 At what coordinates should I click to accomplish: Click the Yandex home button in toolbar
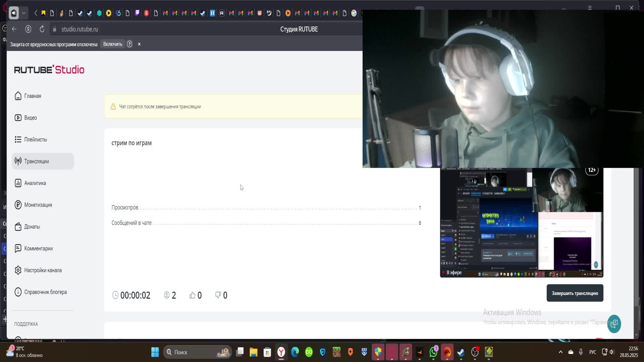[x=28, y=29]
